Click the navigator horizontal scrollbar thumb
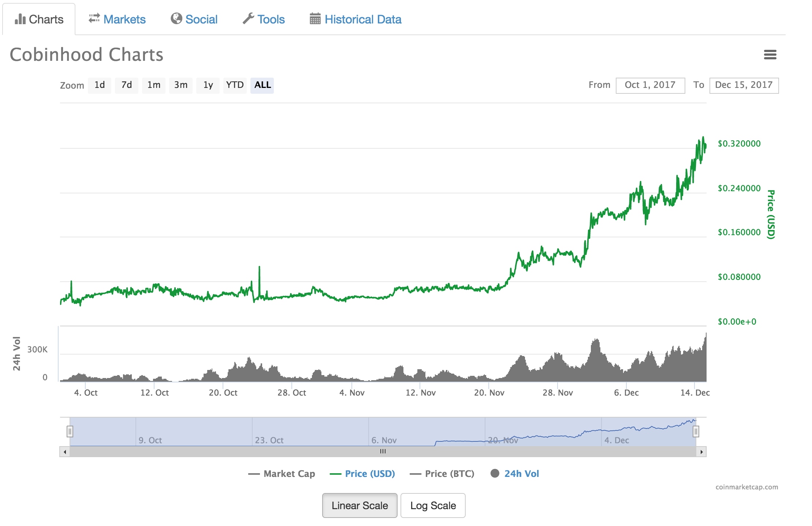 click(383, 452)
